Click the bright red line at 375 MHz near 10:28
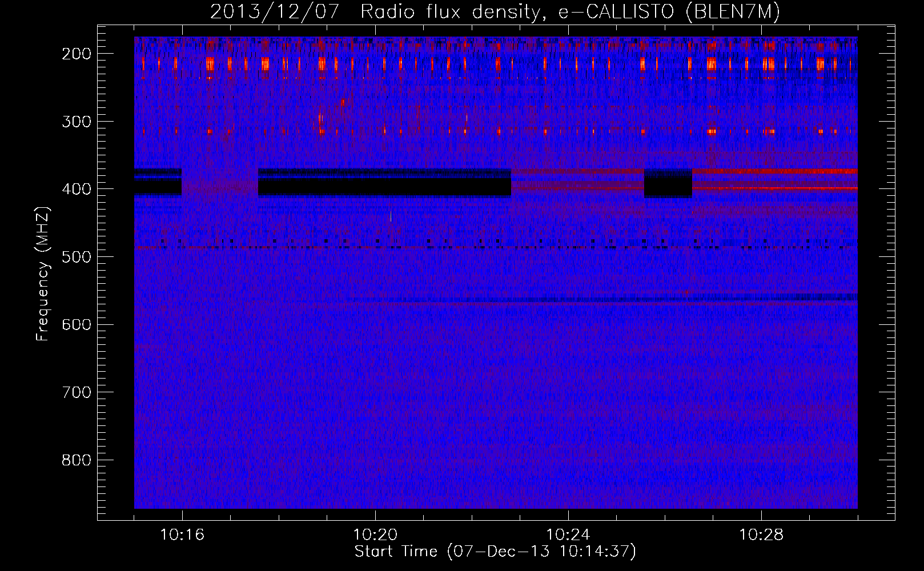The image size is (924, 571). pos(774,171)
